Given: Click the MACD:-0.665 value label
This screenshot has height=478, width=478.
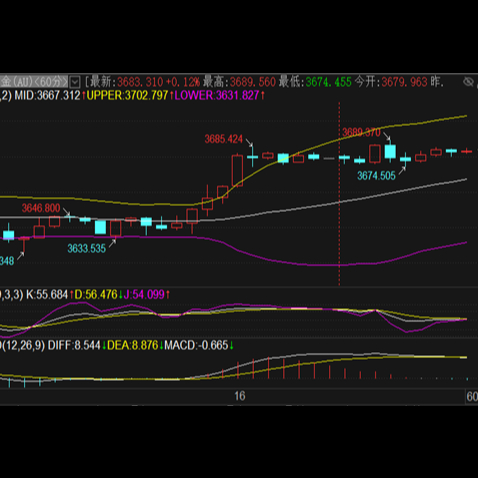Looking at the screenshot, I should click(x=196, y=345).
